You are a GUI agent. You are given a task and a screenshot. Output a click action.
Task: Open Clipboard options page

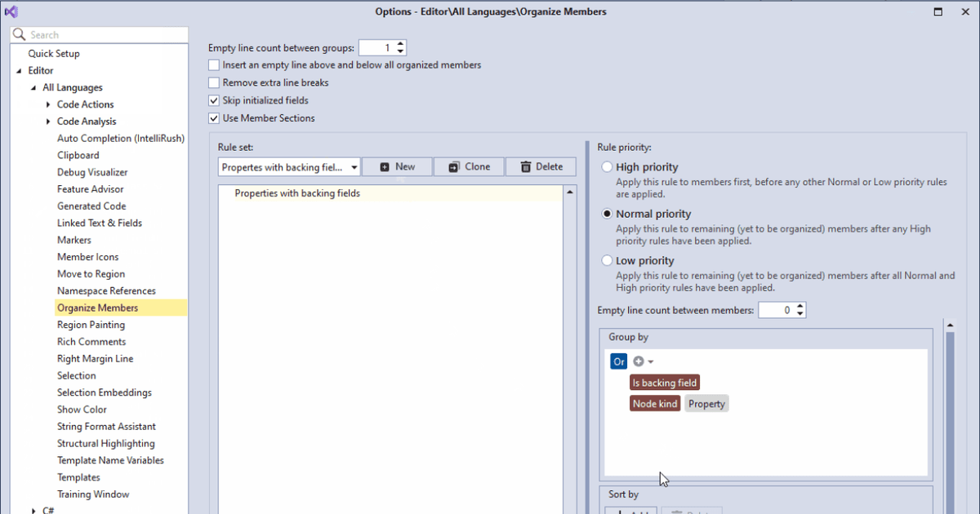click(78, 155)
